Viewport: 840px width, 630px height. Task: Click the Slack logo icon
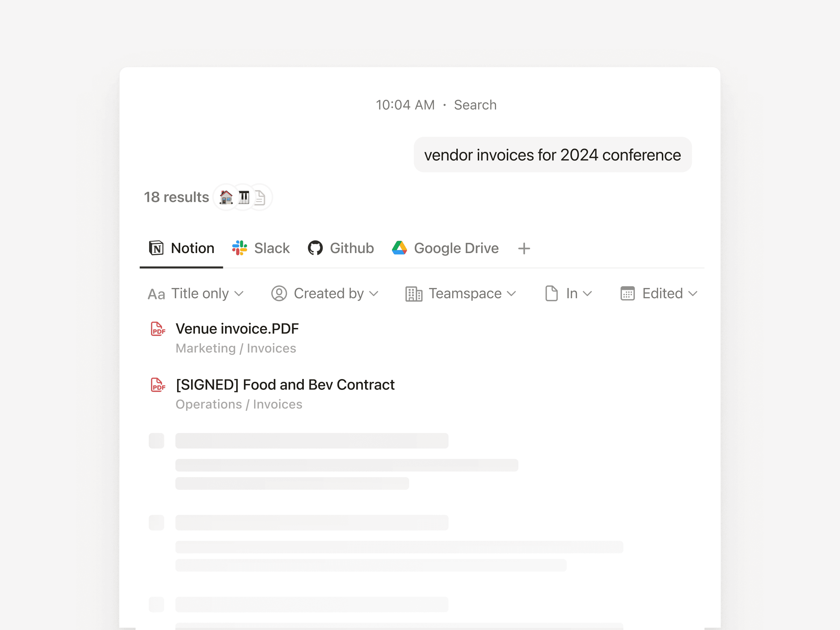tap(240, 248)
